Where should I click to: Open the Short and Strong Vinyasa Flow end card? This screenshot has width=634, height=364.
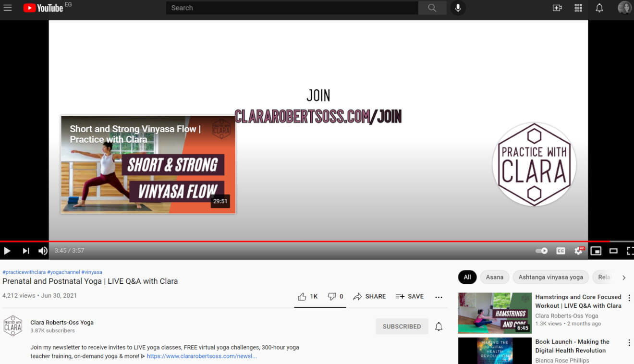148,164
